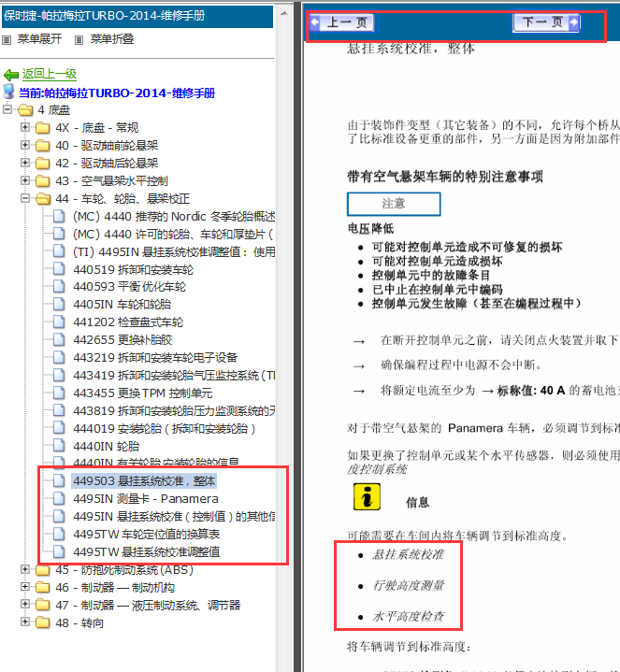Expand the 48 - 转向 folder
This screenshot has height=672, width=620.
click(25, 622)
